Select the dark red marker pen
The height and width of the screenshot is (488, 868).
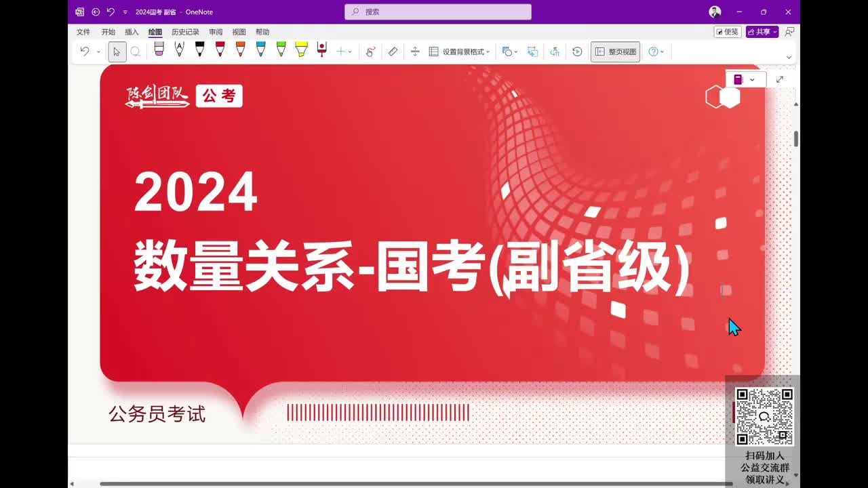(322, 49)
